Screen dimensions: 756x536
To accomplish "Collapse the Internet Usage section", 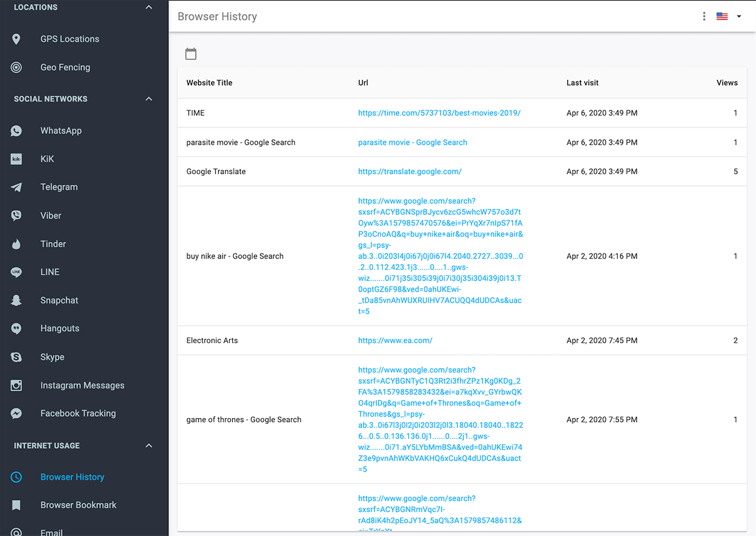I will click(149, 446).
